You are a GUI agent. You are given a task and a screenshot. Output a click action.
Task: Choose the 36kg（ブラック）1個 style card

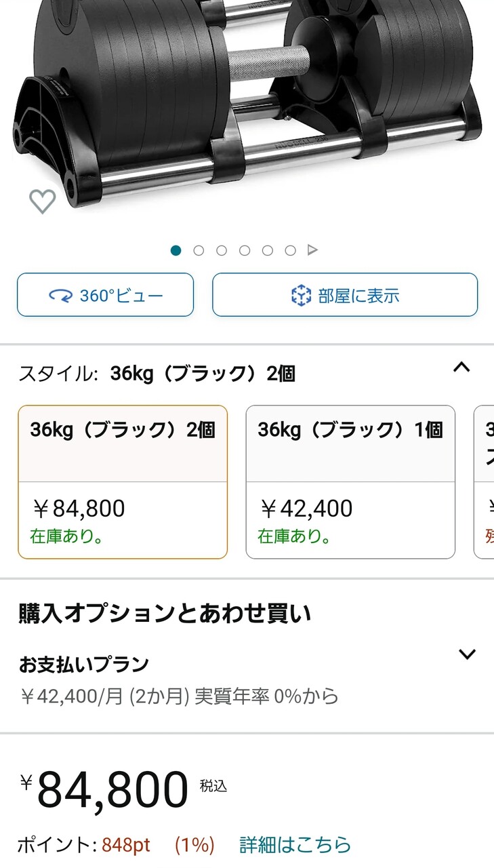[x=350, y=482]
